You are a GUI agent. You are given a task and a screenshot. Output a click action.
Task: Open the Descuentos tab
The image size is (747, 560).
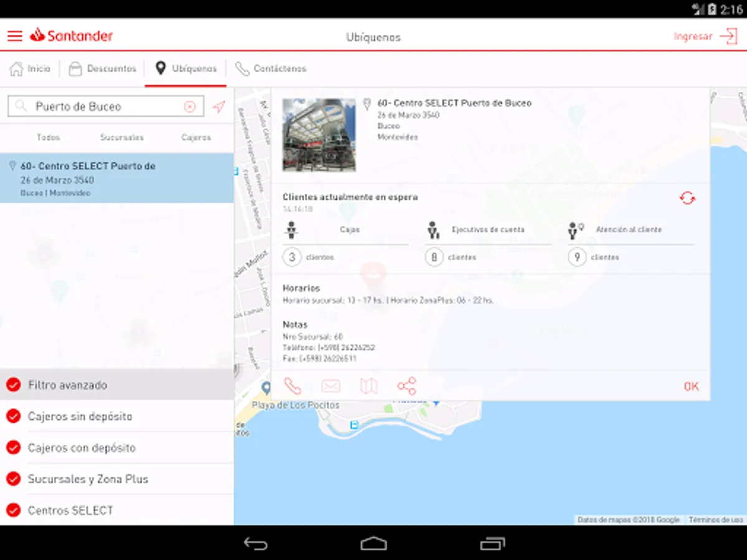point(103,68)
